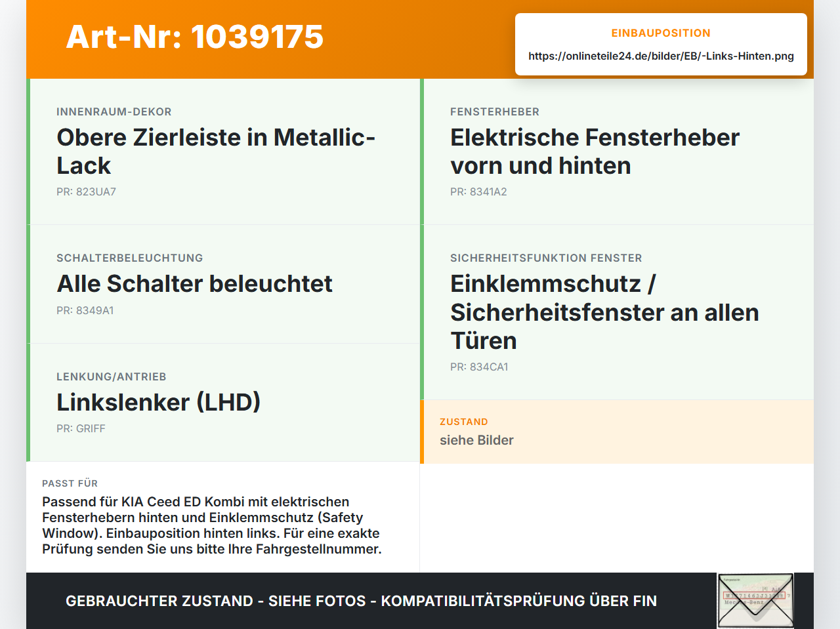Select the PR: GRIFF code
Image resolution: width=840 pixels, height=629 pixels.
[81, 428]
